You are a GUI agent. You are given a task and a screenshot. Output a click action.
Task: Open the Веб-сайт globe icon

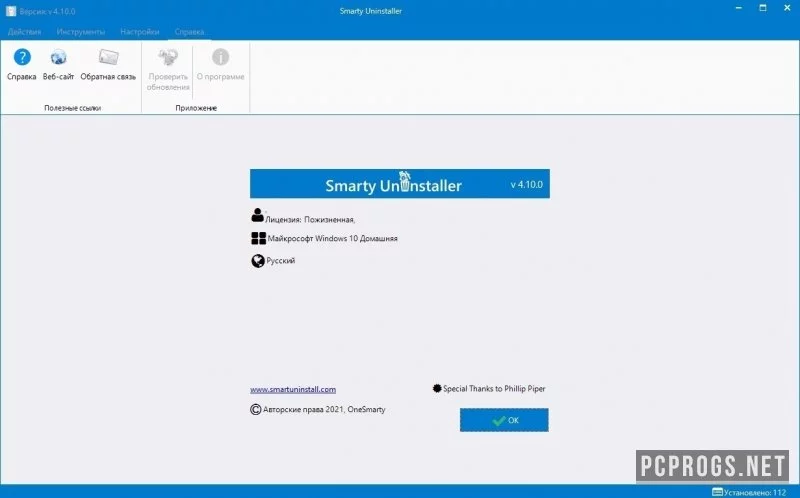click(58, 57)
